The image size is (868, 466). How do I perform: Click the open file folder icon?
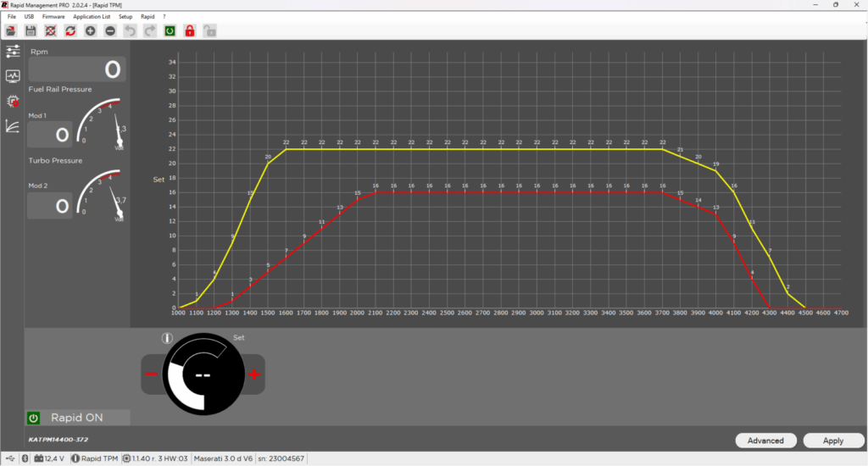(x=11, y=31)
